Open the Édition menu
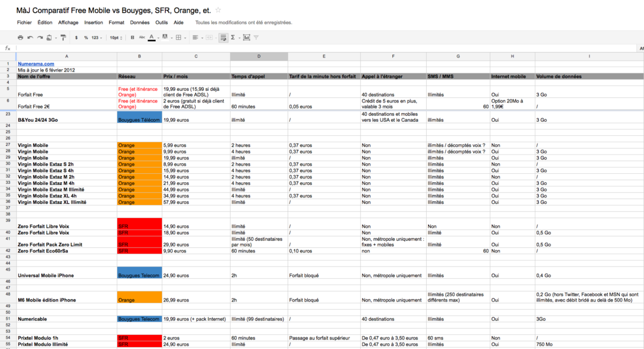 pos(44,23)
